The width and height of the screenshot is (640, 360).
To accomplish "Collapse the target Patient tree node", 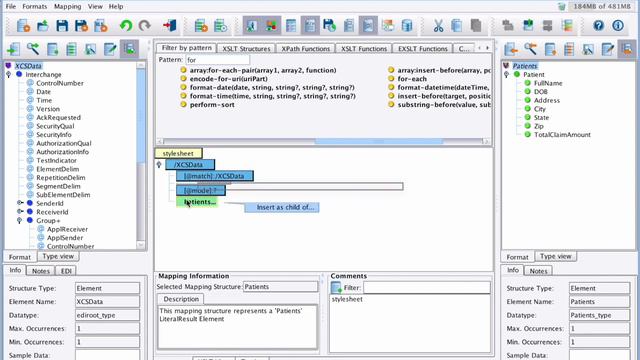I will tap(507, 75).
